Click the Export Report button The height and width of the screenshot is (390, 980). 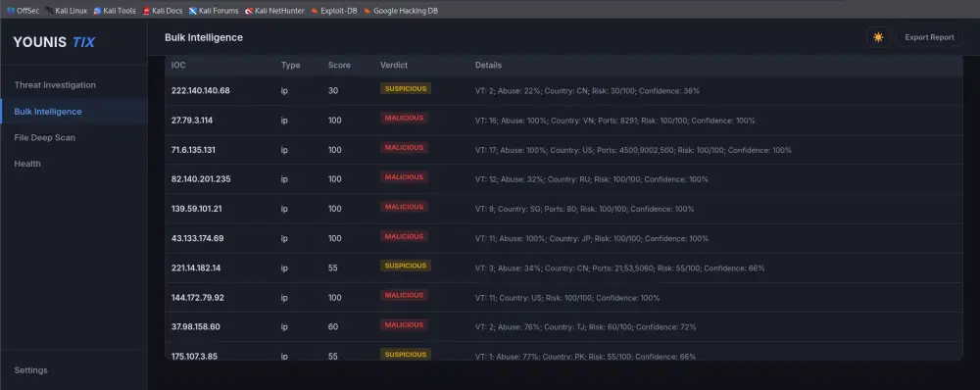929,37
